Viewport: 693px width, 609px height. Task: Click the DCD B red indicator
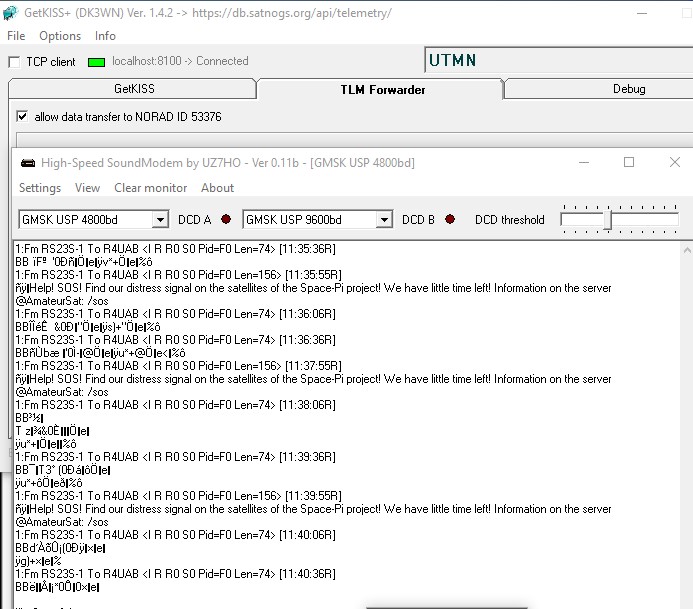tap(450, 219)
